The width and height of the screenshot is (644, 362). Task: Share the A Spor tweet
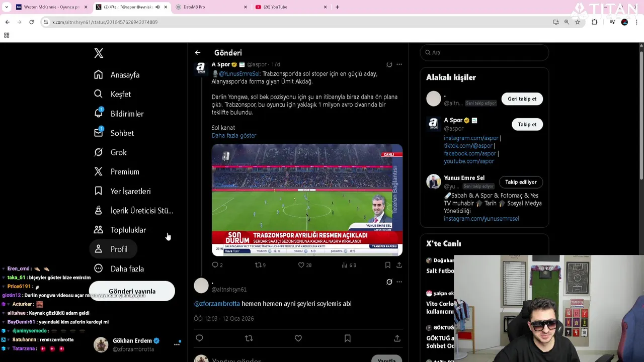pyautogui.click(x=399, y=265)
